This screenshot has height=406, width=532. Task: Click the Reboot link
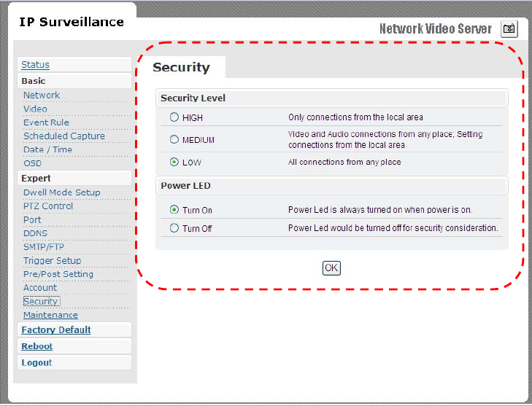[x=36, y=346]
